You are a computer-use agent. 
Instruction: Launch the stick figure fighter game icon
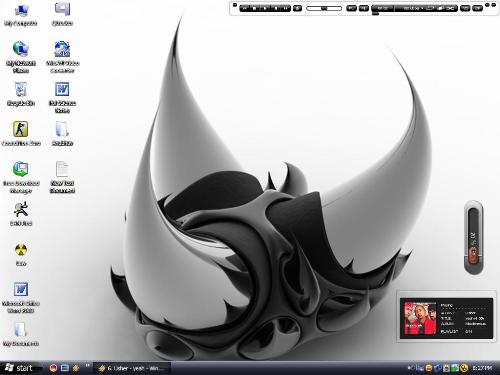click(21, 213)
